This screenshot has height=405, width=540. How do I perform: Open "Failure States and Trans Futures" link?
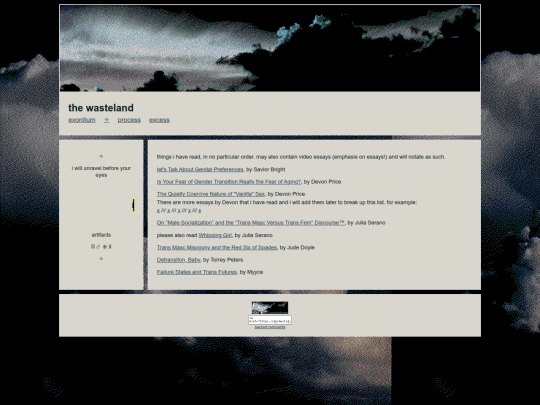[197, 272]
